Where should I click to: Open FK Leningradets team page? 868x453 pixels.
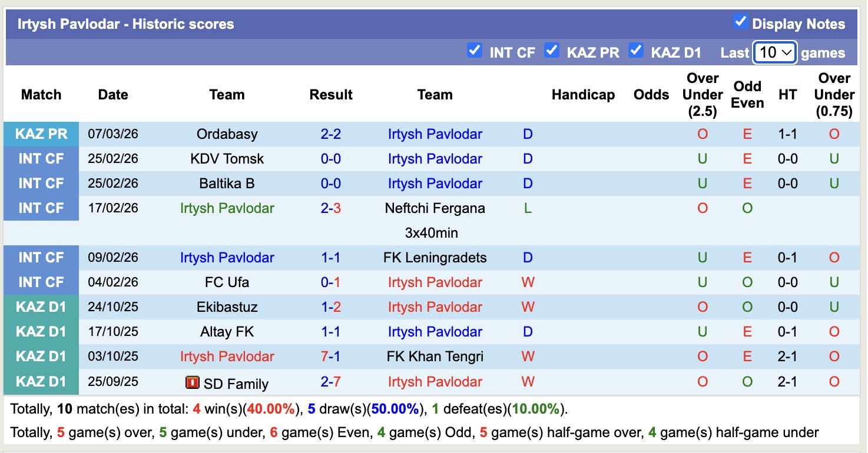435,258
